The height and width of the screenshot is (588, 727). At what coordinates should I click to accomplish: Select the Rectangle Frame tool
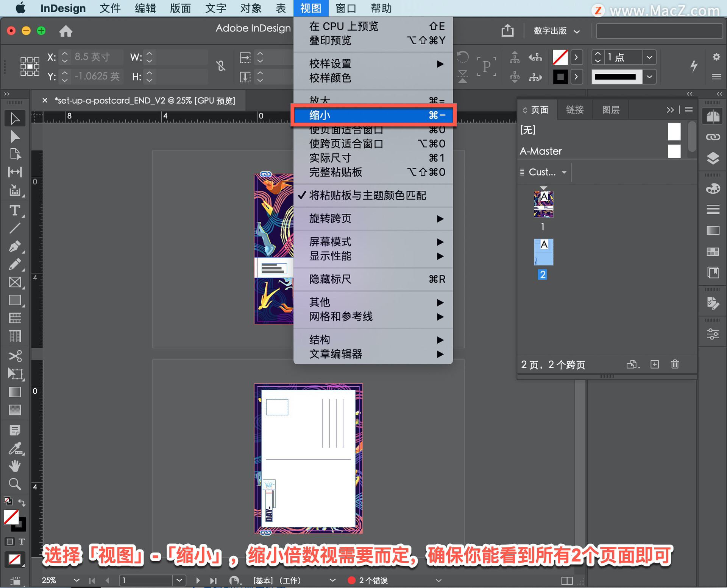click(15, 282)
